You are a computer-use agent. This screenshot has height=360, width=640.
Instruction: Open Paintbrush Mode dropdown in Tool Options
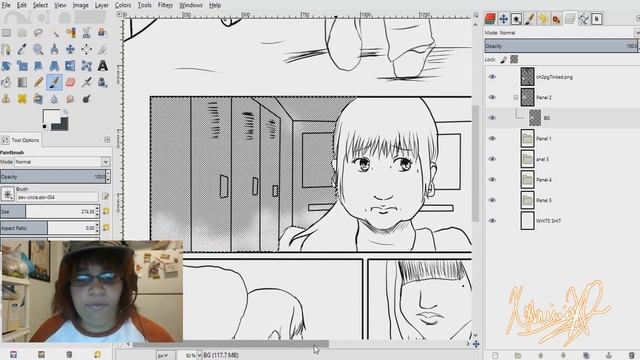point(62,162)
